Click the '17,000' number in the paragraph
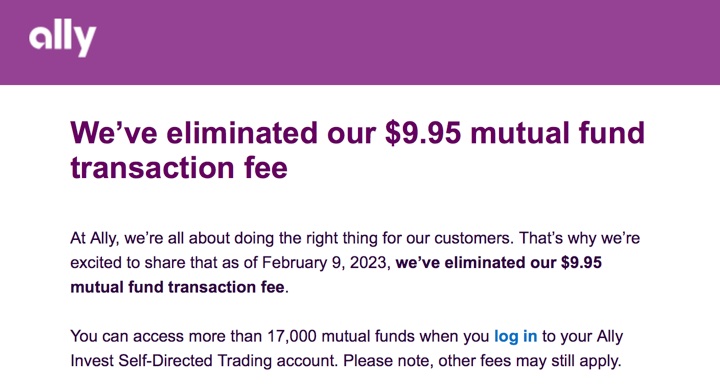Screen dimensions: 720x392 pyautogui.click(x=292, y=336)
